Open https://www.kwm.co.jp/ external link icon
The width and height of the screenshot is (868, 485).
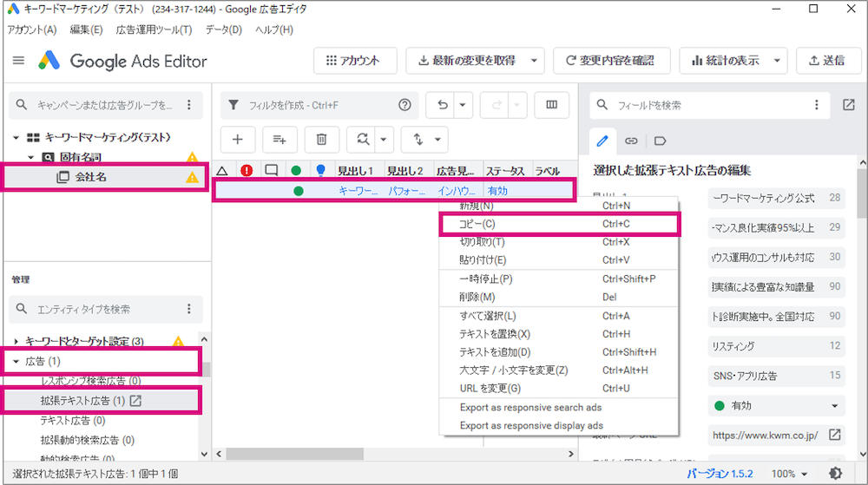pos(835,436)
